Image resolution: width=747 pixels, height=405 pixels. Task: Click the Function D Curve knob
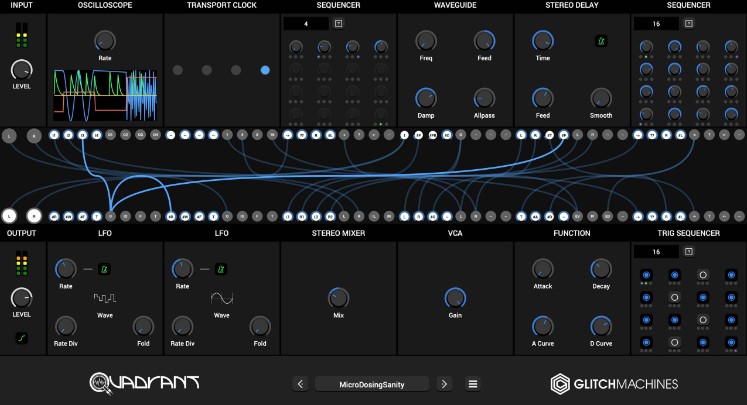coord(601,326)
